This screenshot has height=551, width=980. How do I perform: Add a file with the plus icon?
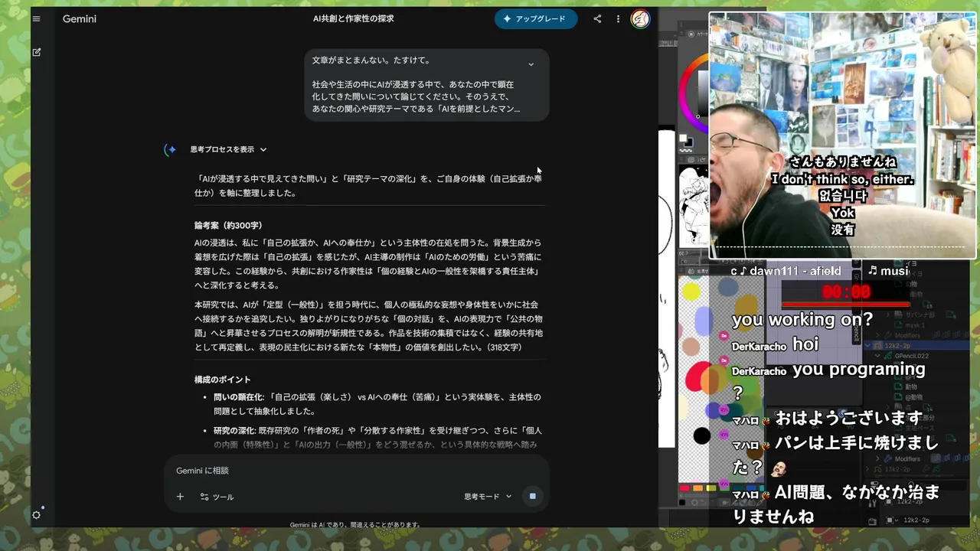(180, 497)
